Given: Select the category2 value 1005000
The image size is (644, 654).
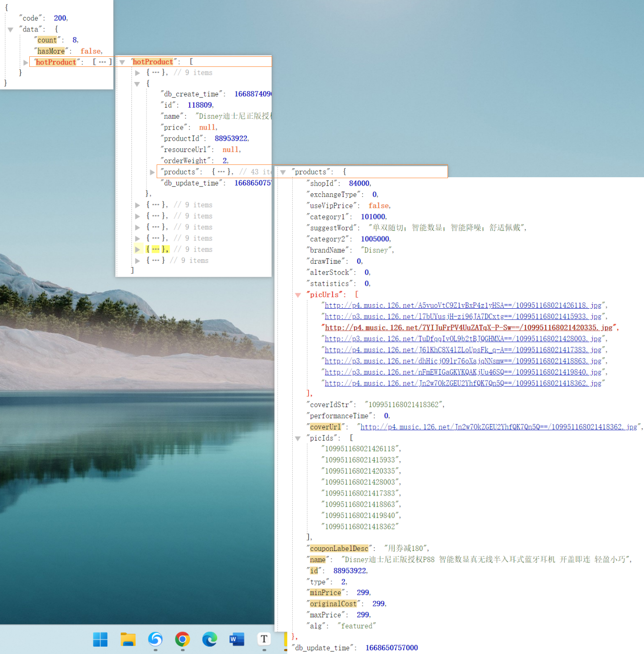Looking at the screenshot, I should [375, 239].
